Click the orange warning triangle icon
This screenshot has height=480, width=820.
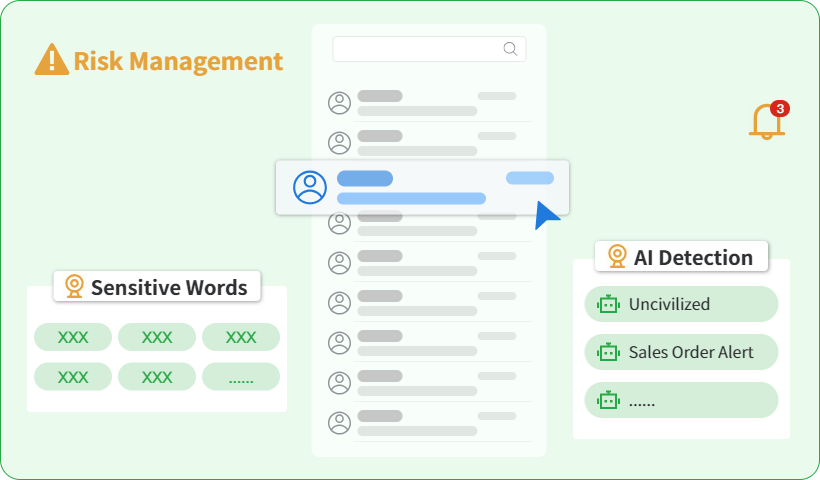coord(51,60)
